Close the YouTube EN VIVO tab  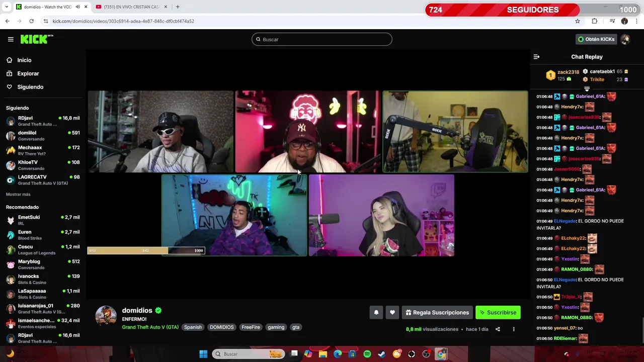point(165,7)
